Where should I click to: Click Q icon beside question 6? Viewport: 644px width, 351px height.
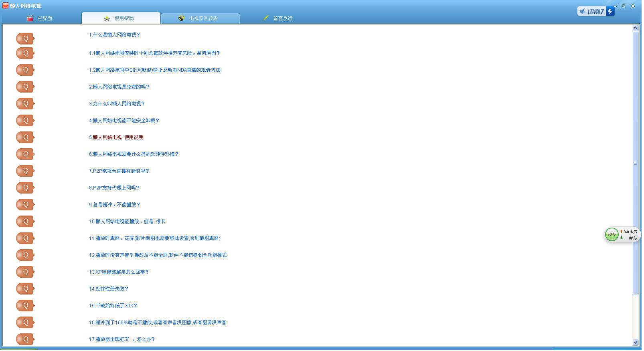point(25,154)
